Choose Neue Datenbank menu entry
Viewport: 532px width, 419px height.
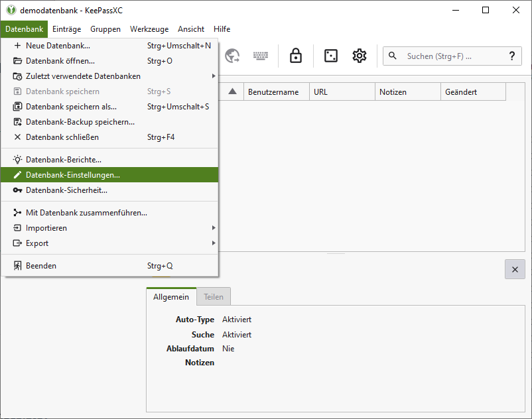[58, 46]
